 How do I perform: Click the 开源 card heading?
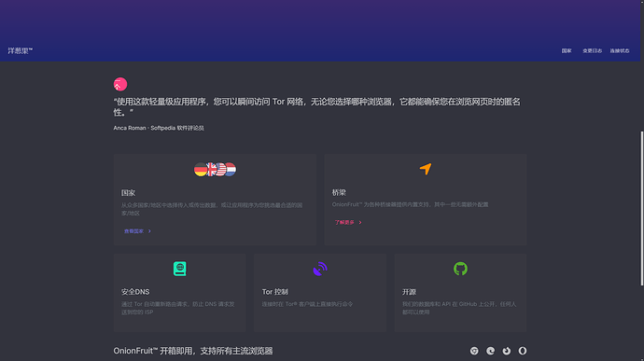tap(409, 292)
